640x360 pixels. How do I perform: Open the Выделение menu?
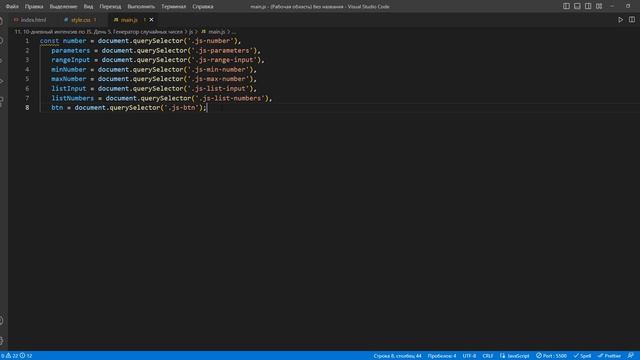[63, 7]
